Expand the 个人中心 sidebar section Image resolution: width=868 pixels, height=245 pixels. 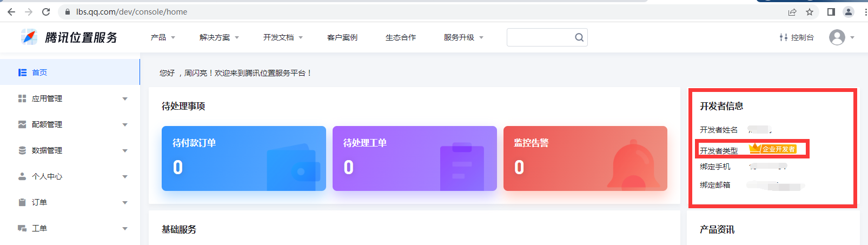point(125,177)
